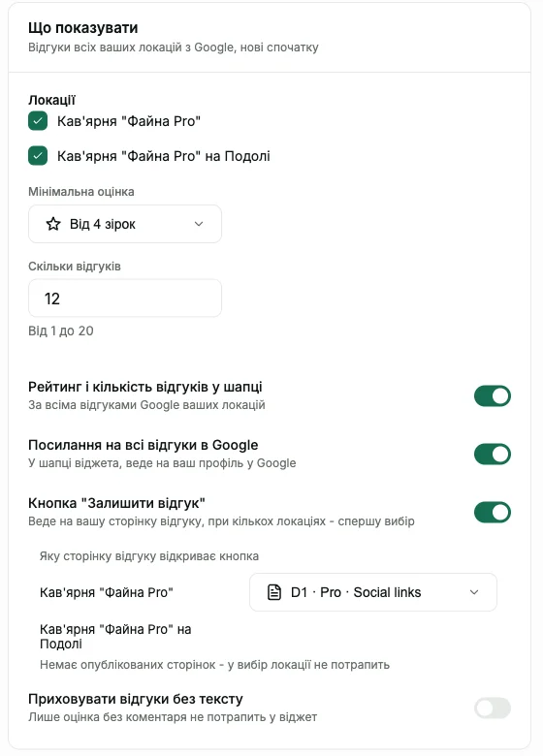
Task: Click Яку сторінку відгуку відкриває кнопка text
Action: coord(149,556)
